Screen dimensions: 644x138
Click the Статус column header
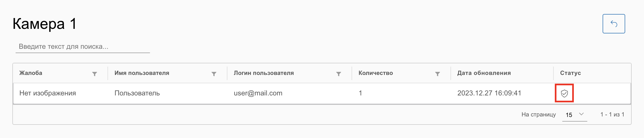[570, 73]
